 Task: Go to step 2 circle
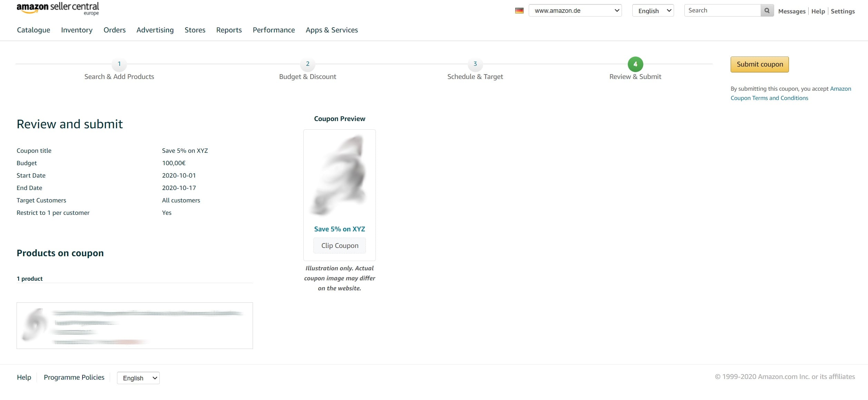pyautogui.click(x=308, y=64)
